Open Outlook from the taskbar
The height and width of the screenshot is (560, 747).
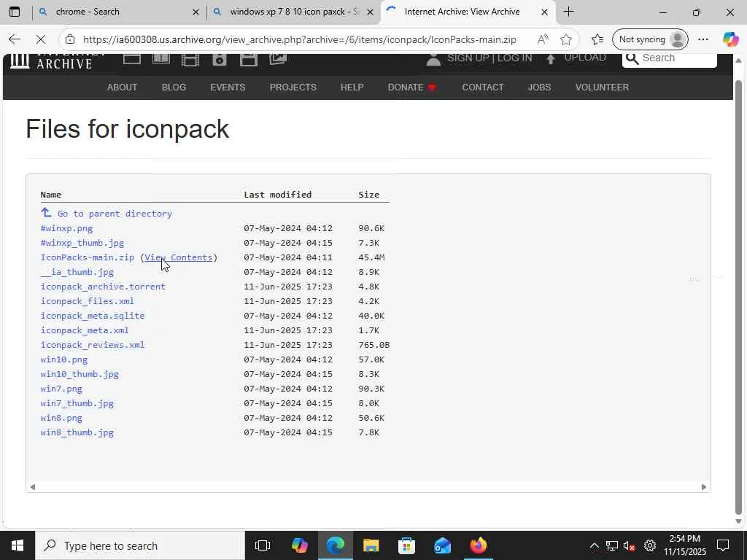coord(443,545)
